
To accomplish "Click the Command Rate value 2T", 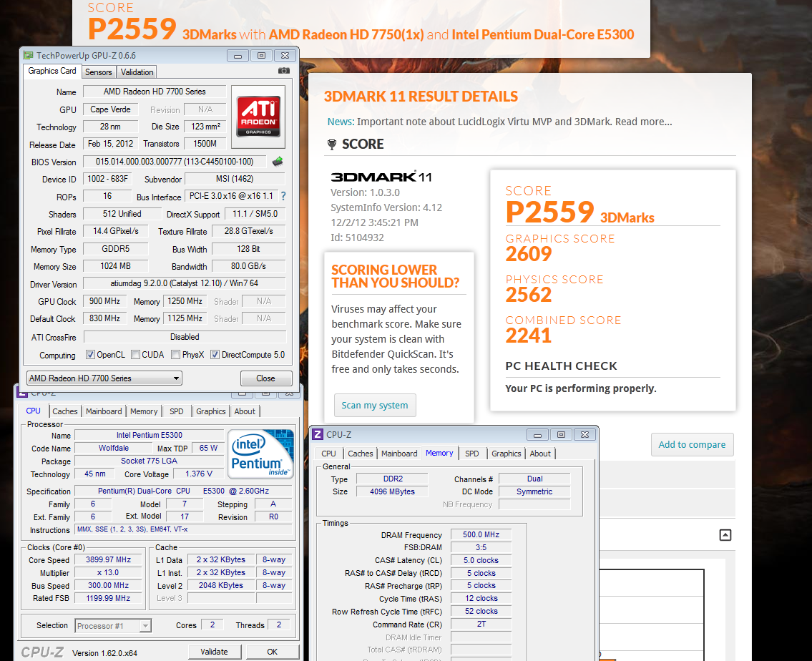I will (481, 625).
